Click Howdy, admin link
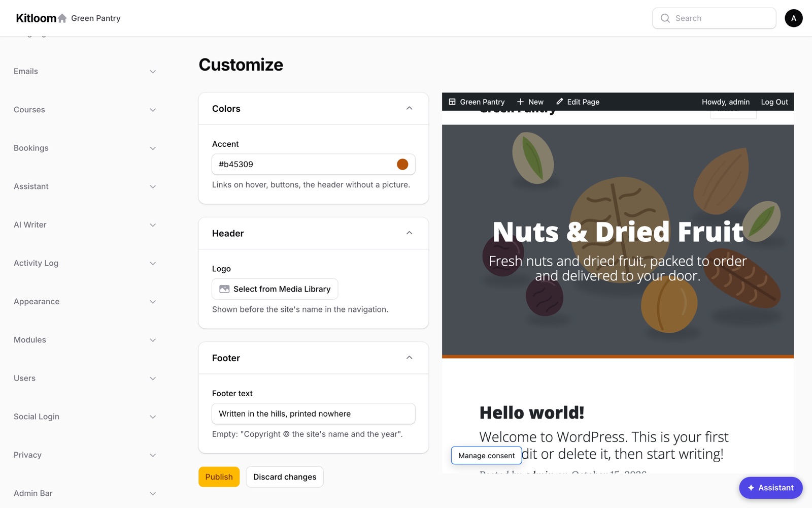This screenshot has height=508, width=812. click(x=726, y=102)
